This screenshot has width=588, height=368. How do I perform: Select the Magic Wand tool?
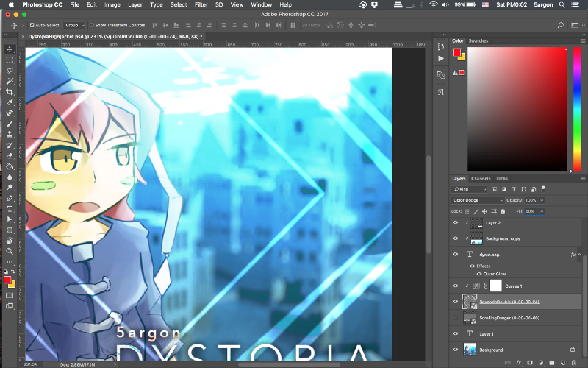(x=10, y=81)
